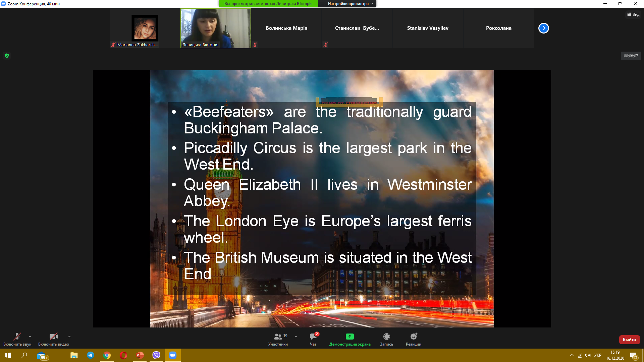Open the Participants panel icon

pyautogui.click(x=278, y=337)
